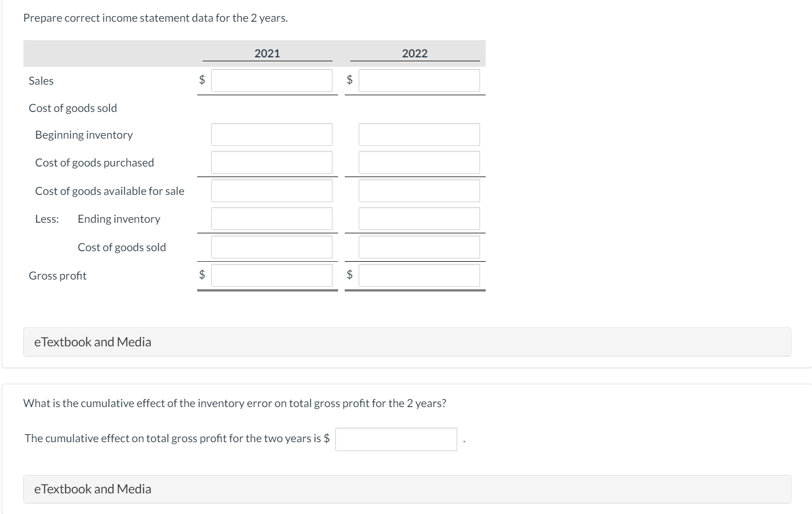
Task: Select the Cost of goods purchased field for 2021
Action: pyautogui.click(x=271, y=162)
